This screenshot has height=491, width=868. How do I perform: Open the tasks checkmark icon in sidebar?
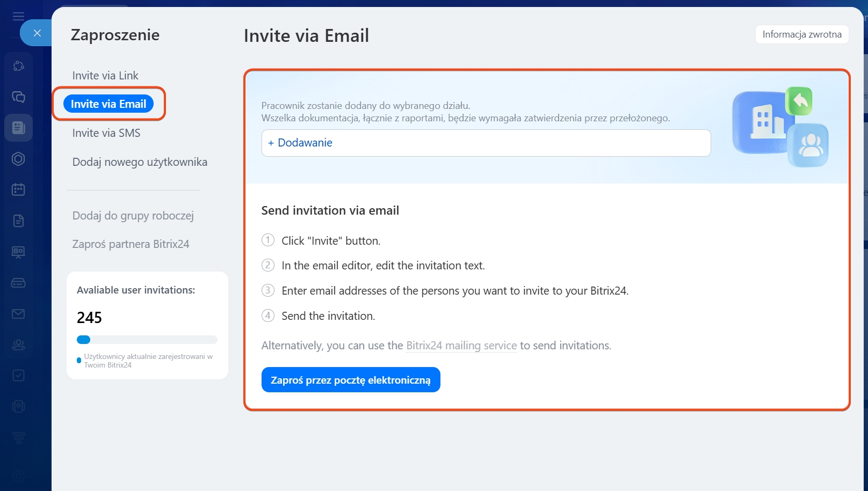click(18, 375)
